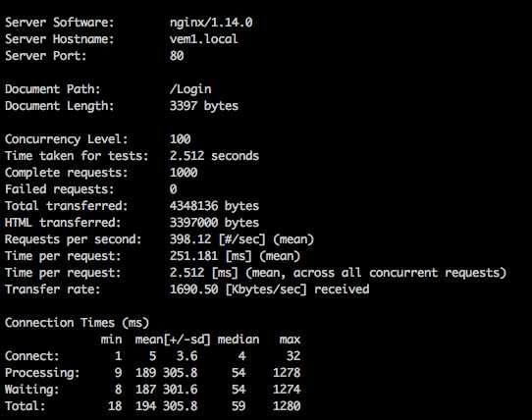The image size is (532, 420).
Task: Click the Server Port value 80
Action: pos(177,56)
